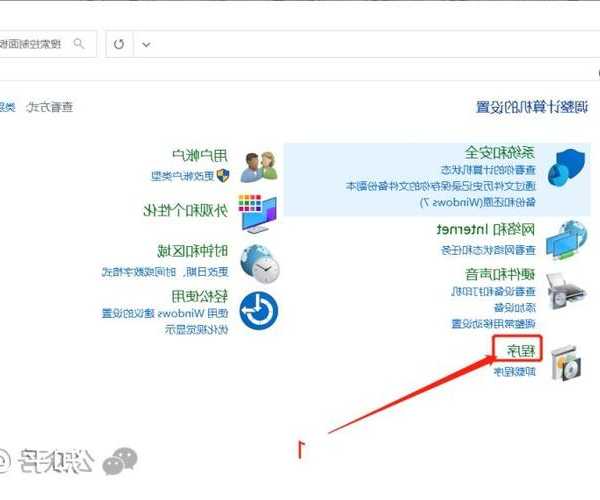
Task: Open the 系统和安全 shield icon
Action: [566, 168]
